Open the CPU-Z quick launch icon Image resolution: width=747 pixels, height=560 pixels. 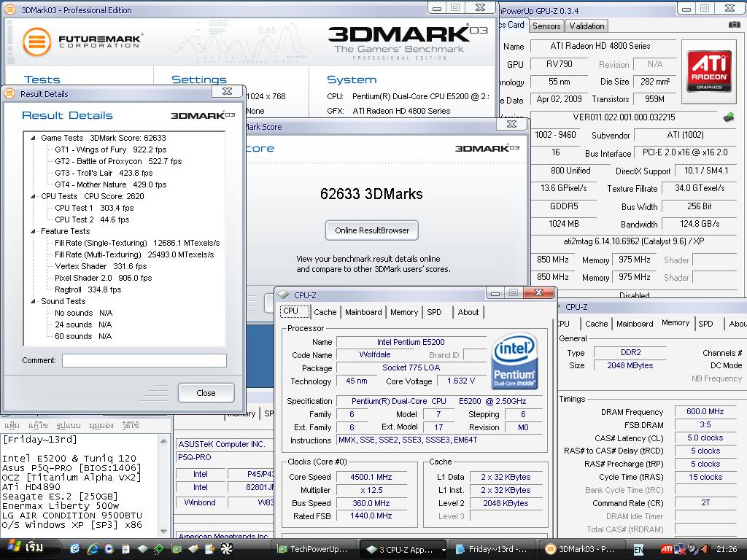point(142,549)
